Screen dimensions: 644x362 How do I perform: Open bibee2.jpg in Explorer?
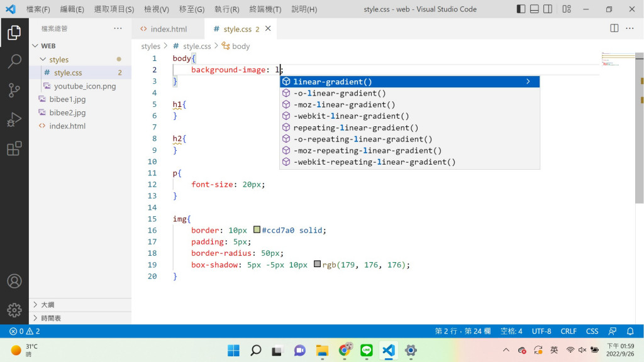point(80,112)
